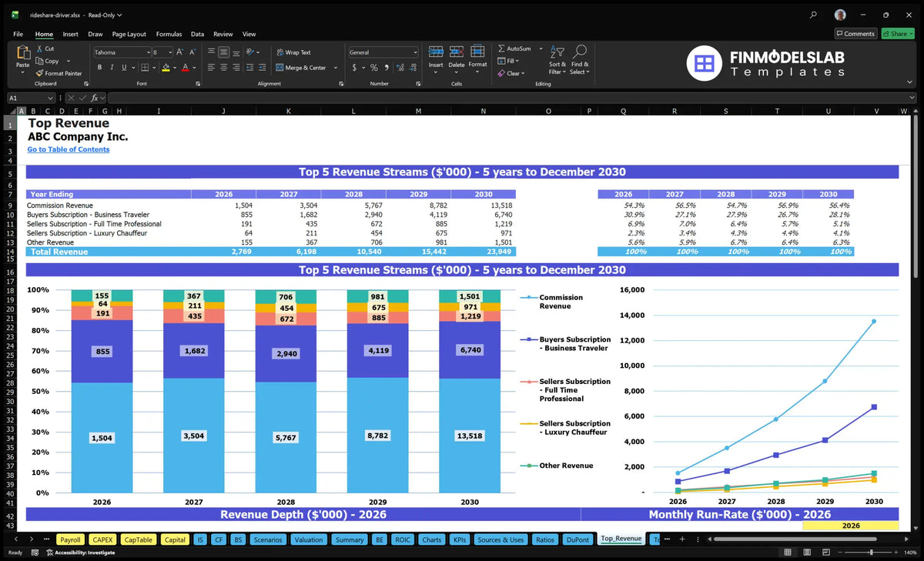
Task: Open the Fill dropdown
Action: coord(508,61)
